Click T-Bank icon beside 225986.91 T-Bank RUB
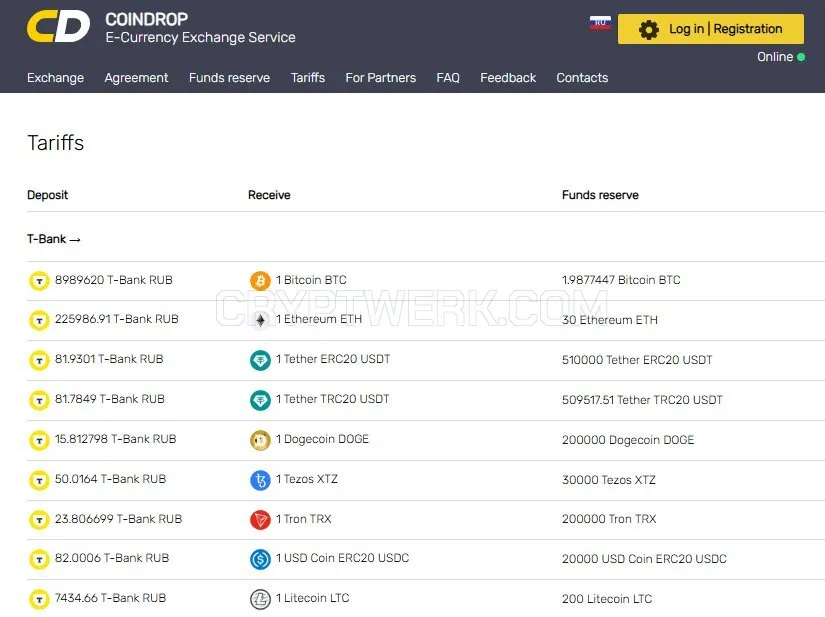This screenshot has width=825, height=617. pos(39,320)
